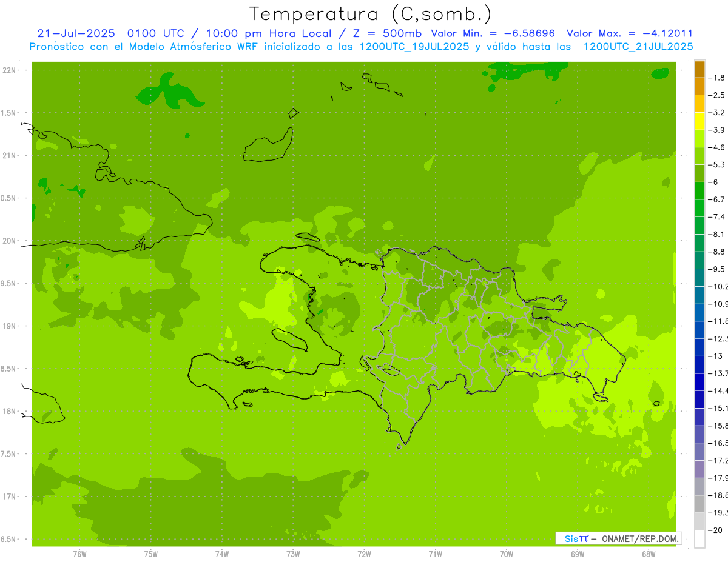
Task: Click the gray swatch between -18.6 and -19.3
Action: pyautogui.click(x=699, y=504)
